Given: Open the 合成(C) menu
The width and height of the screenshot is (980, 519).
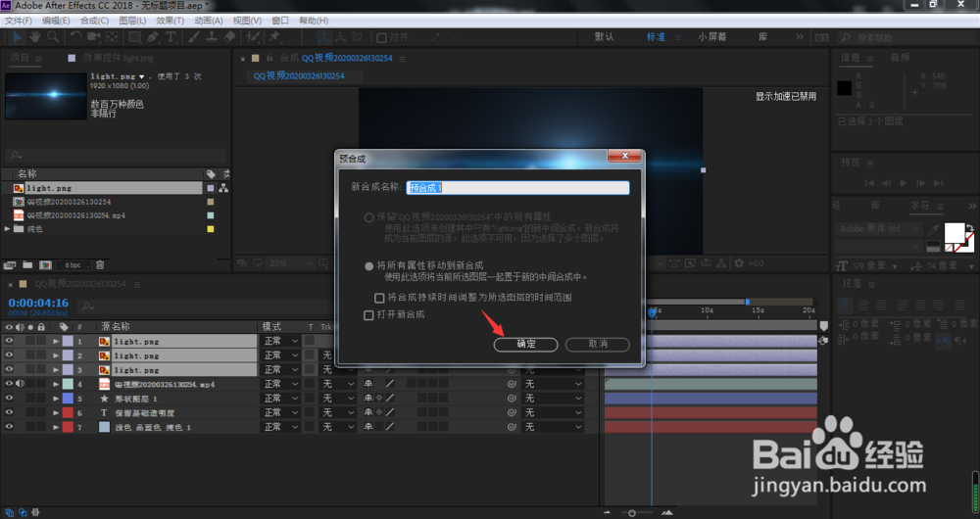Looking at the screenshot, I should 94,21.
